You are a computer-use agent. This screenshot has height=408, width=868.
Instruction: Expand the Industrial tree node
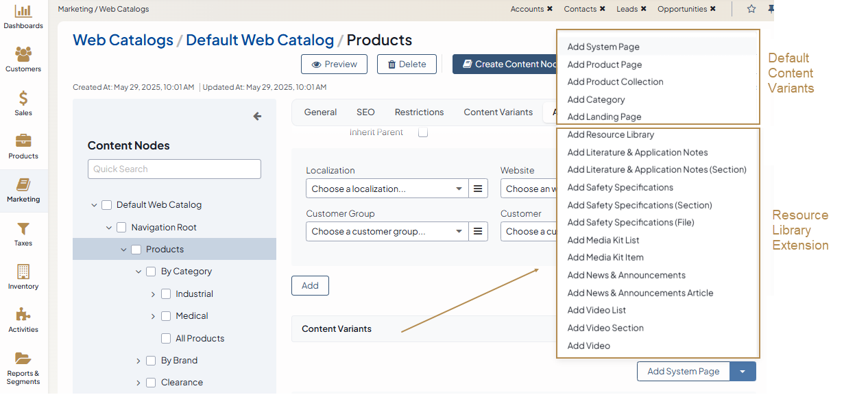(153, 294)
